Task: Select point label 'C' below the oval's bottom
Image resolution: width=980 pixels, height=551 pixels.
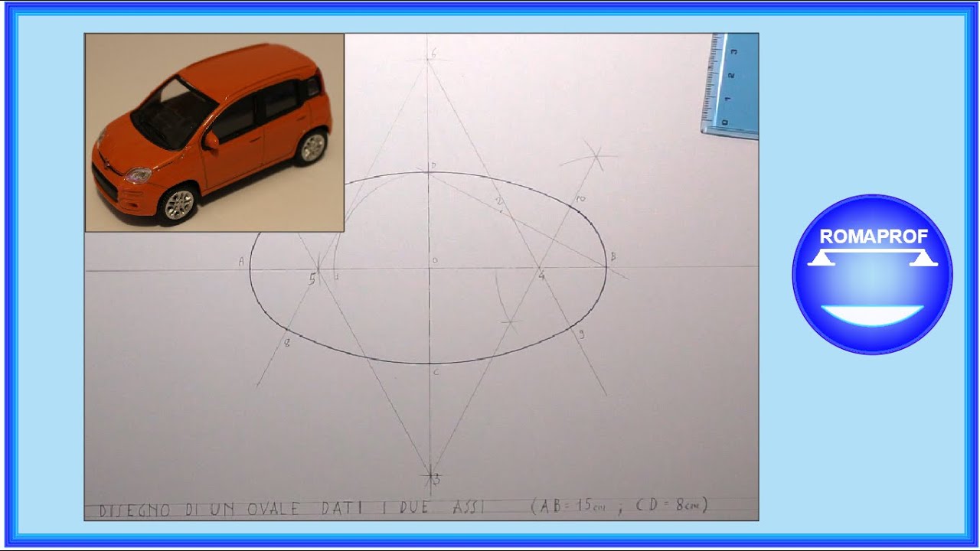Action: pos(436,373)
